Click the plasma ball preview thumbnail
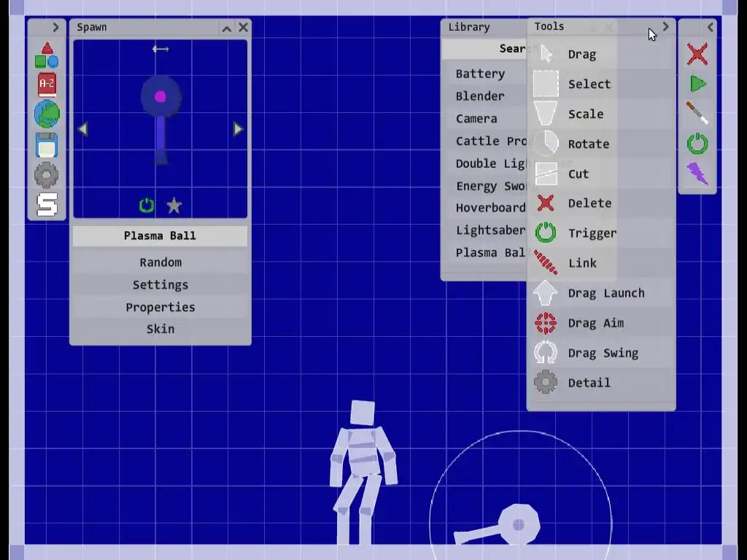This screenshot has width=747, height=560. click(x=160, y=120)
